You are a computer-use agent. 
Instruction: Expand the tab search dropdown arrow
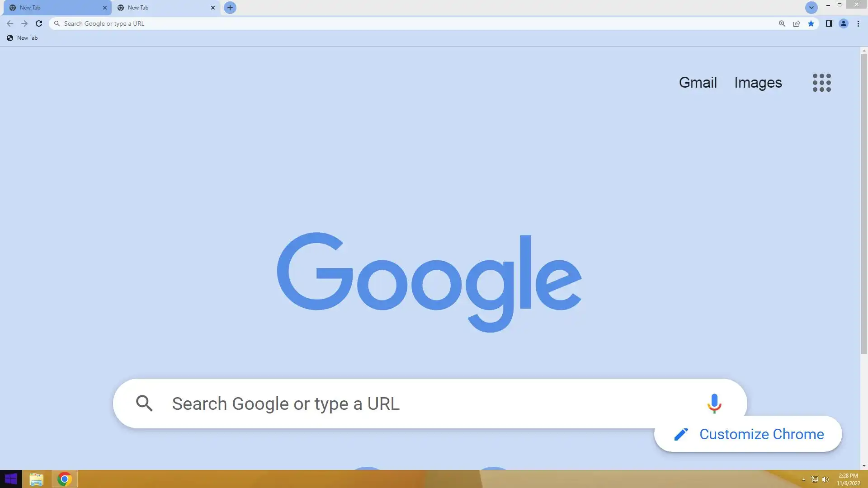811,8
